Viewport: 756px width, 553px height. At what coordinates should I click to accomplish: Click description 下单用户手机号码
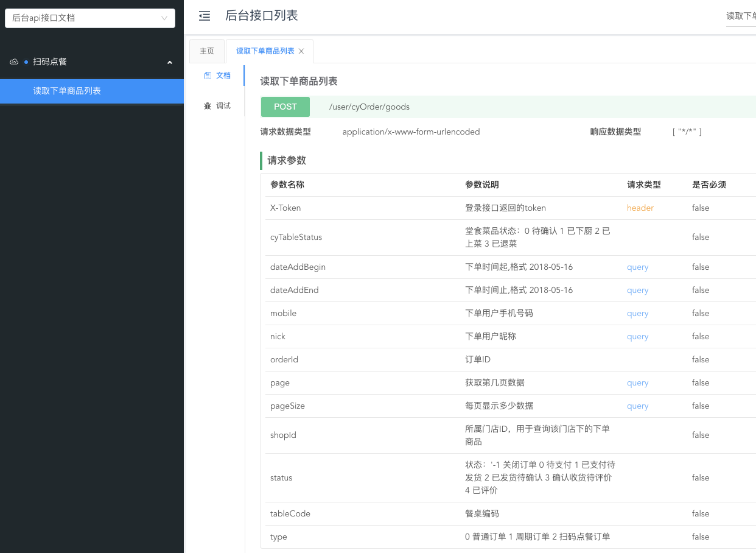pyautogui.click(x=499, y=314)
